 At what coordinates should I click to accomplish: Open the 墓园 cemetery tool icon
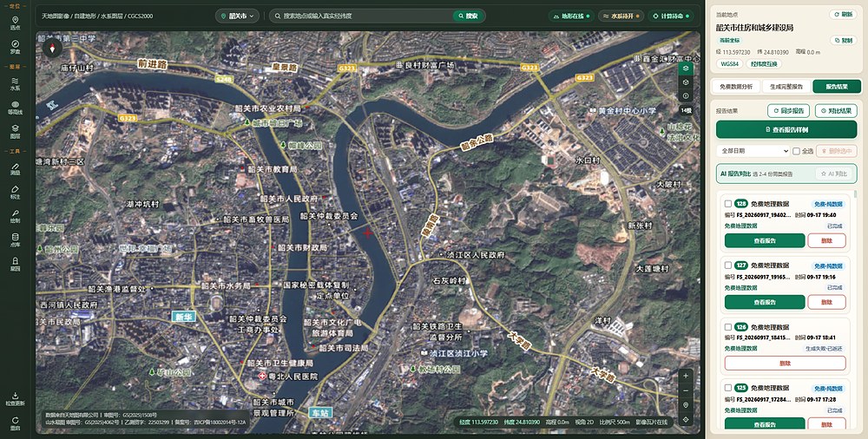tap(15, 264)
